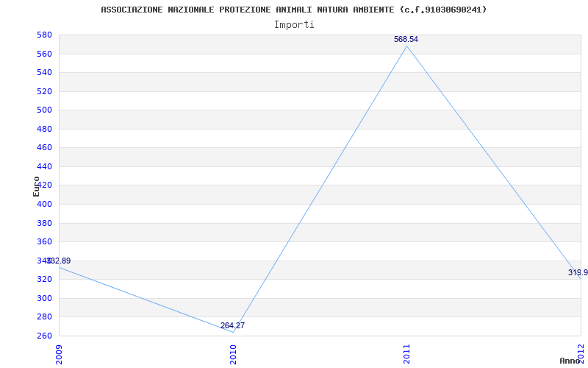
Task: Click the 460 y-axis tick label
Action: (x=44, y=148)
